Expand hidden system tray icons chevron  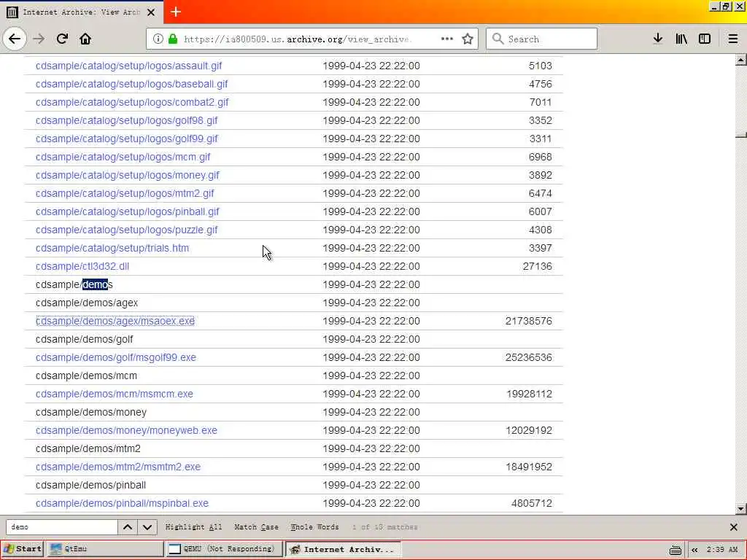point(694,550)
